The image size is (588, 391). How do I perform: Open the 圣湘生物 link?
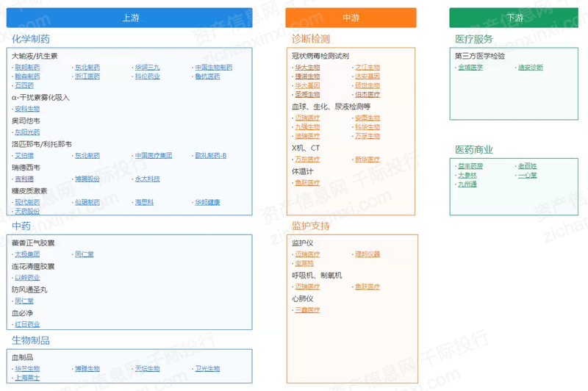pyautogui.click(x=307, y=95)
